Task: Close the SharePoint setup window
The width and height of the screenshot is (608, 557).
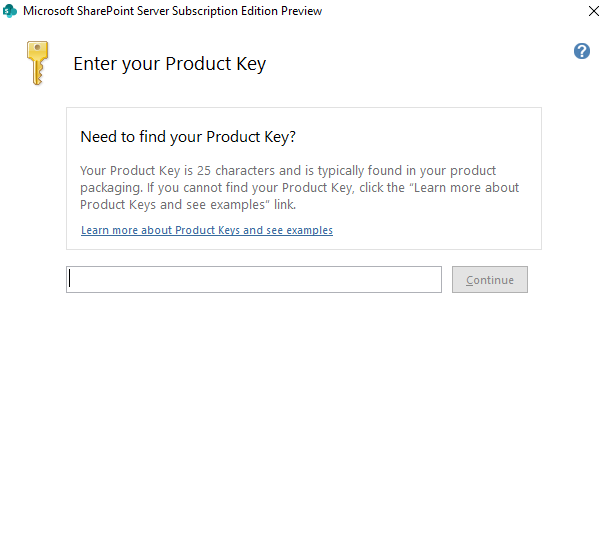Action: 594,11
